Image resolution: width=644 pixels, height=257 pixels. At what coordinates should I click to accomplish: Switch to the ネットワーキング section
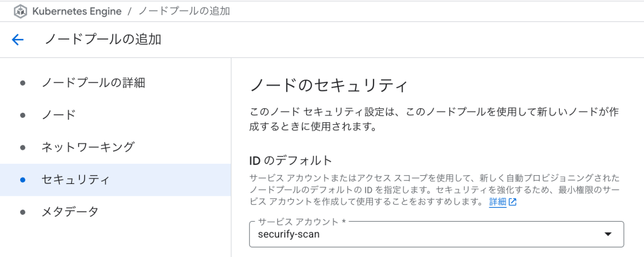coord(116,147)
